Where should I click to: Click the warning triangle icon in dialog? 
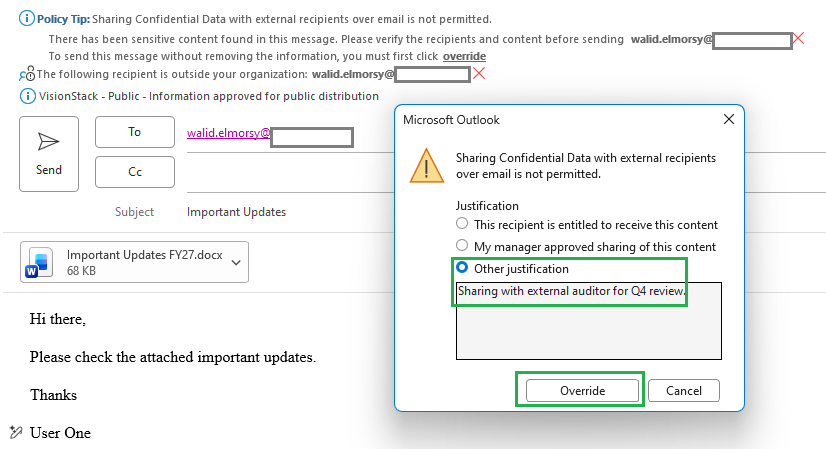(427, 165)
